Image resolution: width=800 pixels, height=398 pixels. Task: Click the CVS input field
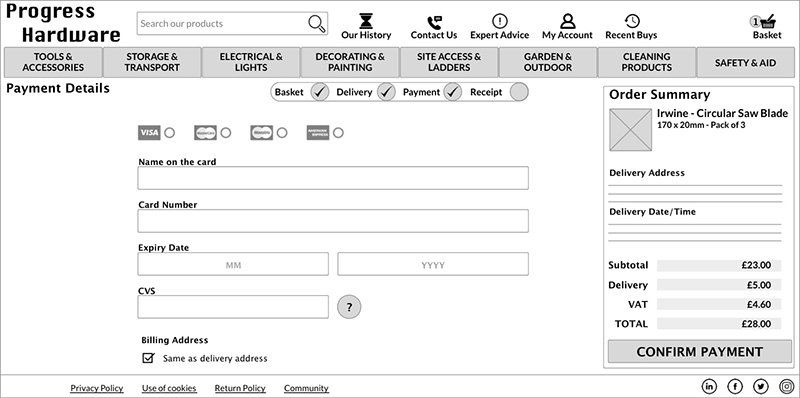click(x=233, y=307)
